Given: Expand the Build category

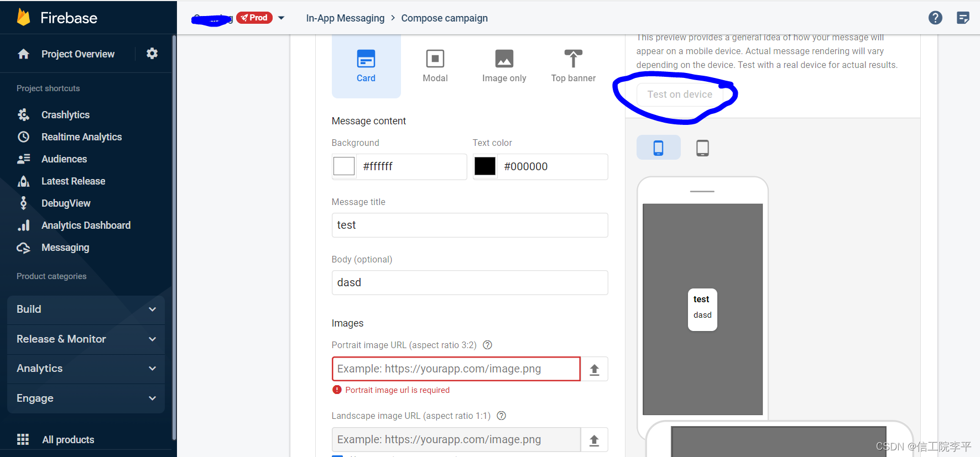Looking at the screenshot, I should click(86, 309).
